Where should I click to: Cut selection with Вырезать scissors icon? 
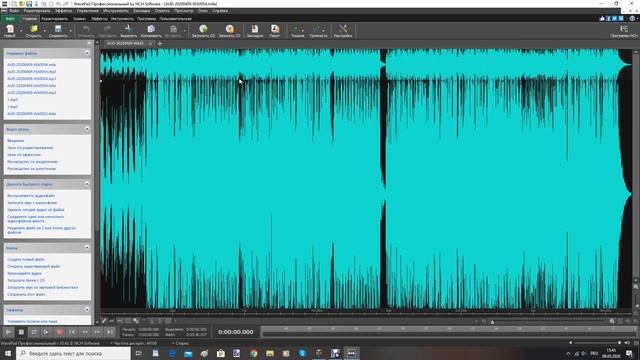pos(128,31)
